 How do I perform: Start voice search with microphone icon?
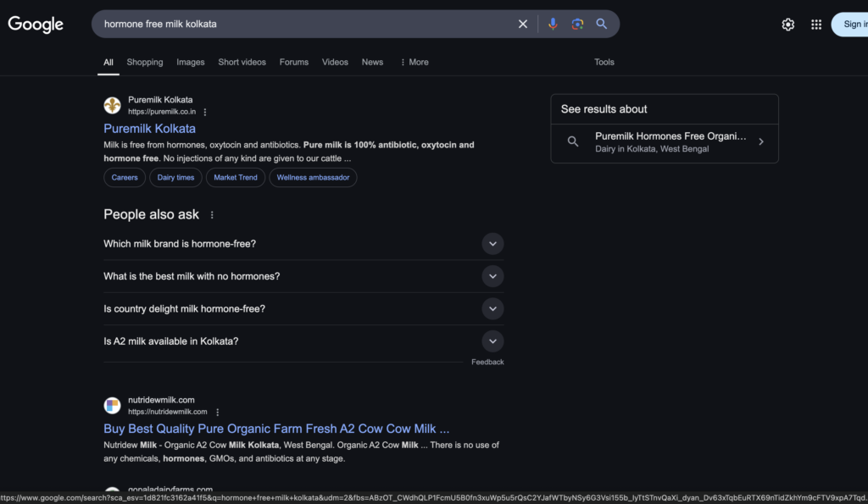point(553,24)
